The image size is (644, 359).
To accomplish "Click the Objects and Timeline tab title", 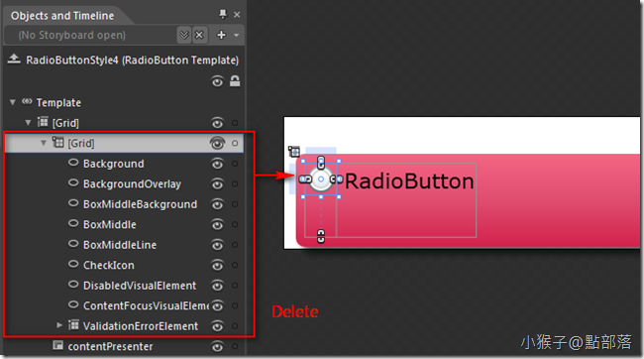I will (62, 16).
